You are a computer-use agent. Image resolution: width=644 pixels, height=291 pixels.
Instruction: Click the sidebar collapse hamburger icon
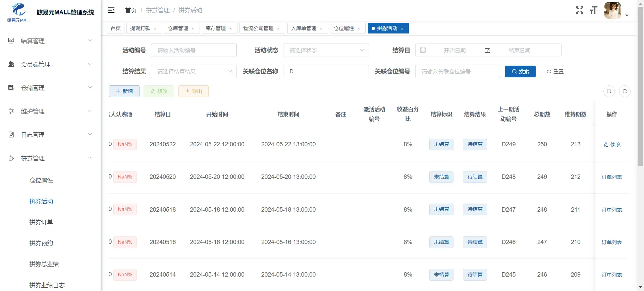pyautogui.click(x=111, y=10)
